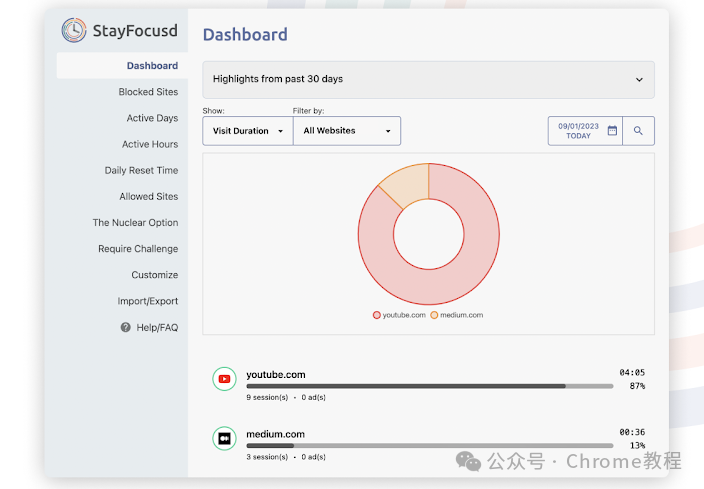
Task: Open Import/Export page
Action: [x=148, y=301]
